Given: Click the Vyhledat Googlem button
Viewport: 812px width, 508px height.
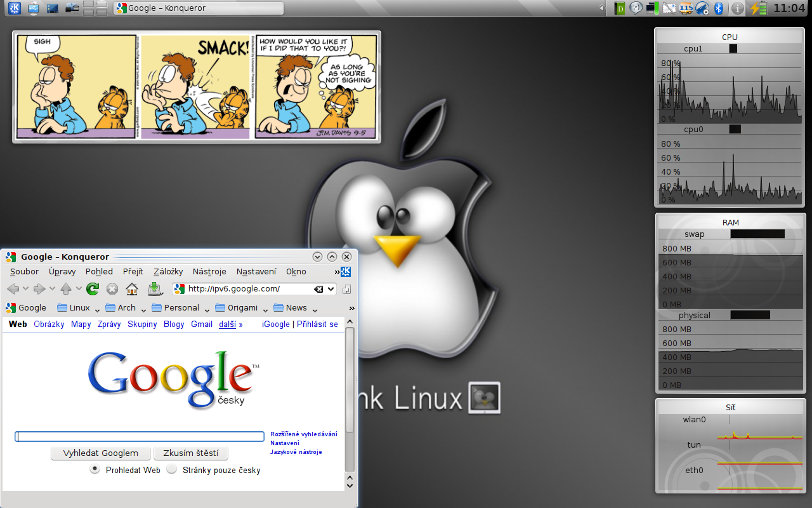Looking at the screenshot, I should 101,453.
